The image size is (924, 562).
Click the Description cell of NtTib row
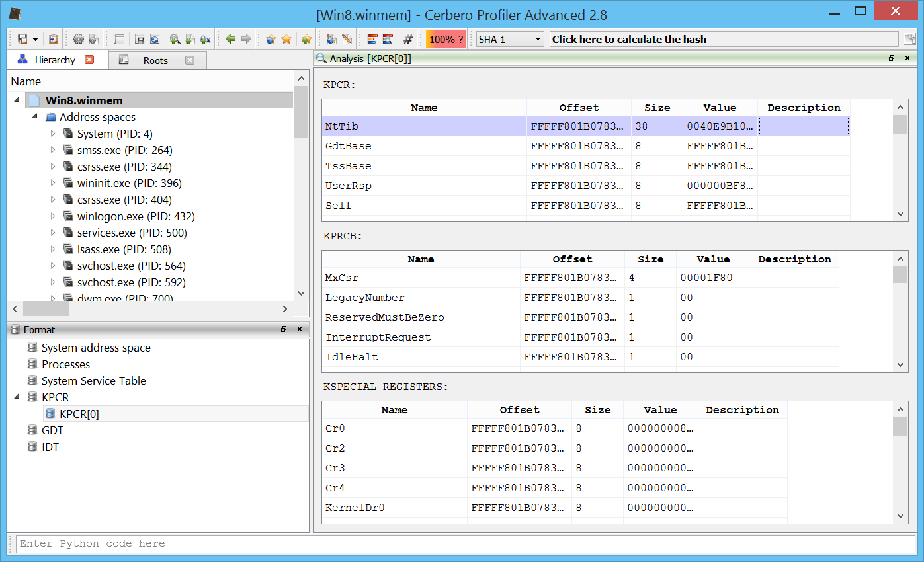tap(804, 126)
